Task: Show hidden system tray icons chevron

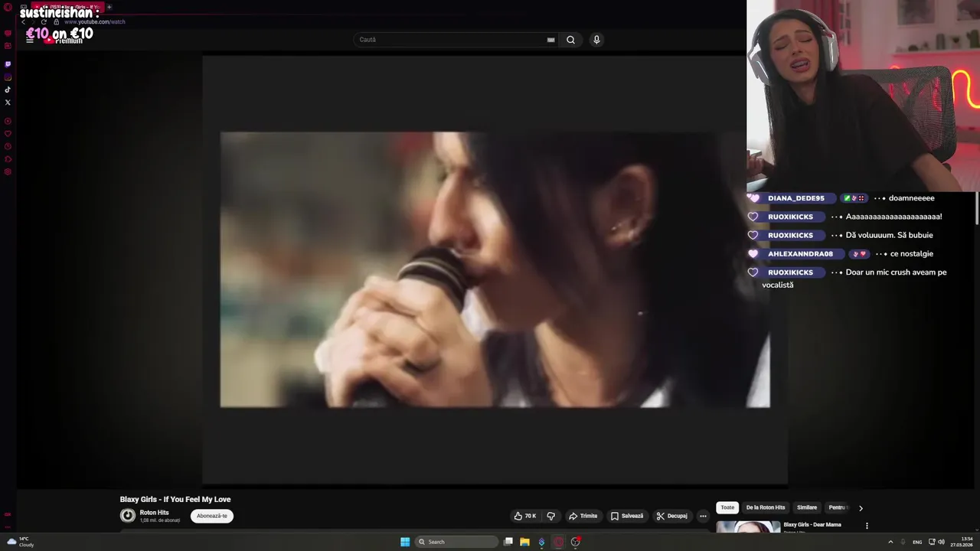Action: pos(890,542)
